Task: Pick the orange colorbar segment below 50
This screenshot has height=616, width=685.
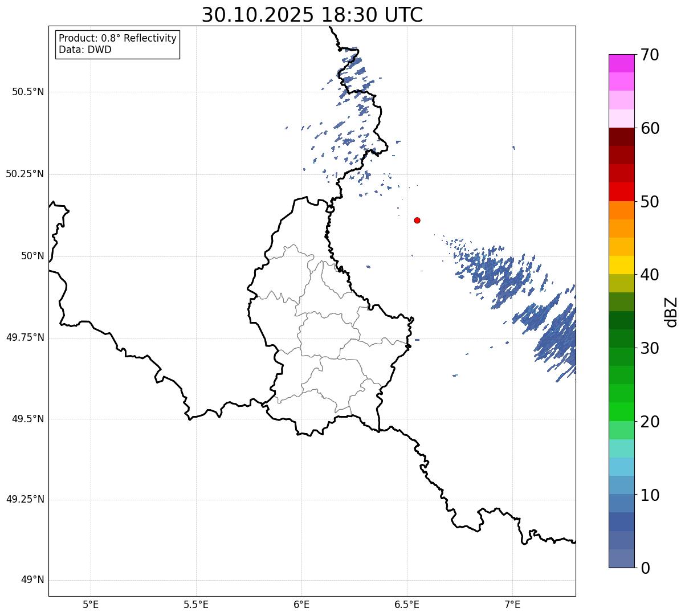Action: click(x=621, y=210)
